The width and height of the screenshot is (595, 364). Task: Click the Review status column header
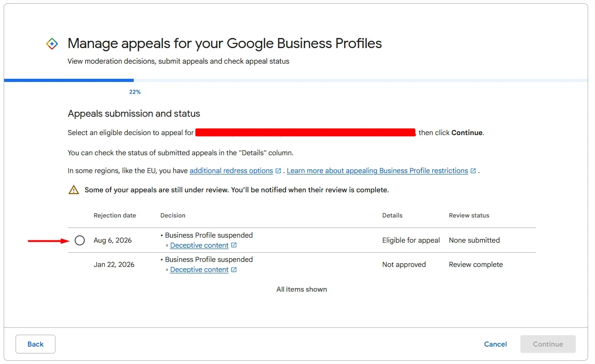[469, 215]
